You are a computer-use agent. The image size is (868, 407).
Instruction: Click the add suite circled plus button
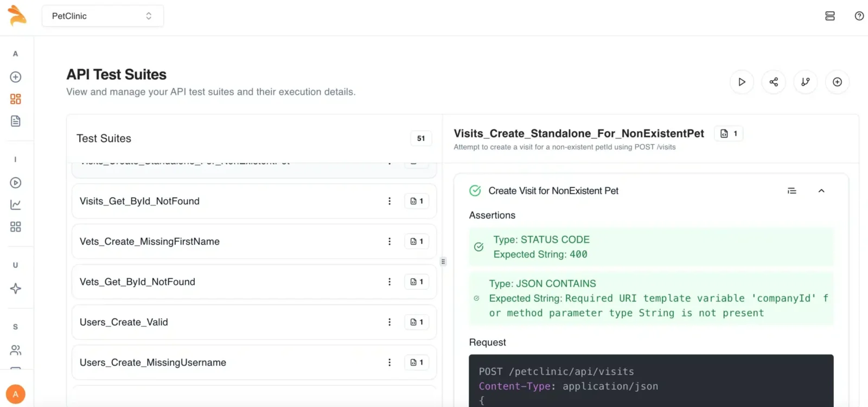click(x=838, y=82)
